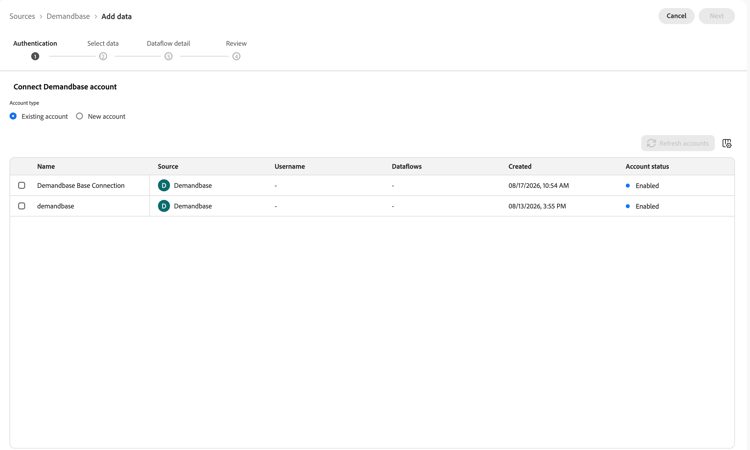Click the refresh icon in Refresh accounts button
The image size is (750, 450).
click(651, 143)
